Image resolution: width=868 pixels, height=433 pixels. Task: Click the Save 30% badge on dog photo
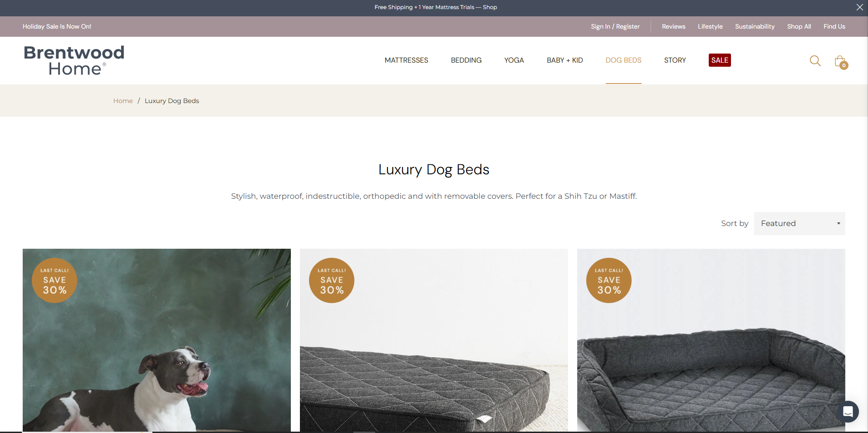pos(54,280)
